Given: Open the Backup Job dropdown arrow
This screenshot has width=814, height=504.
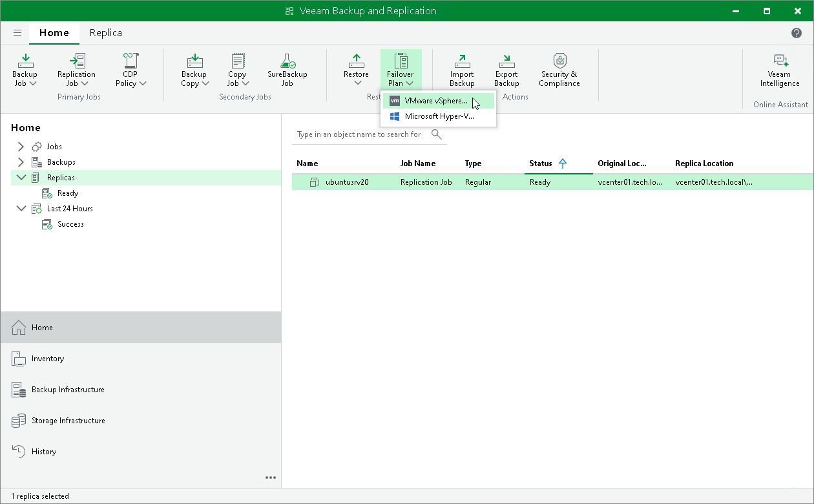Looking at the screenshot, I should click(x=33, y=83).
